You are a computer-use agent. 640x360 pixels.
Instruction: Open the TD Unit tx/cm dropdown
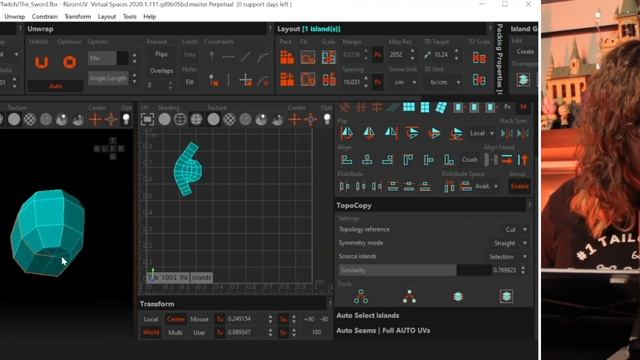click(445, 82)
